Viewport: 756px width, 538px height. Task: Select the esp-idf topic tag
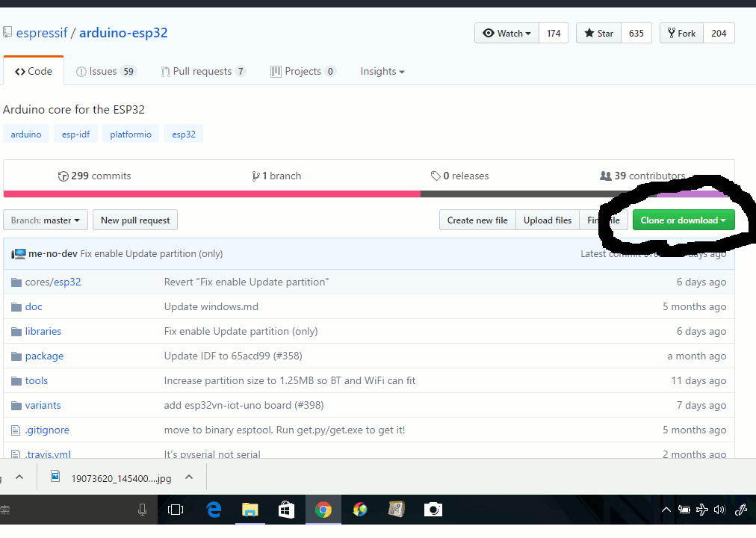point(75,134)
